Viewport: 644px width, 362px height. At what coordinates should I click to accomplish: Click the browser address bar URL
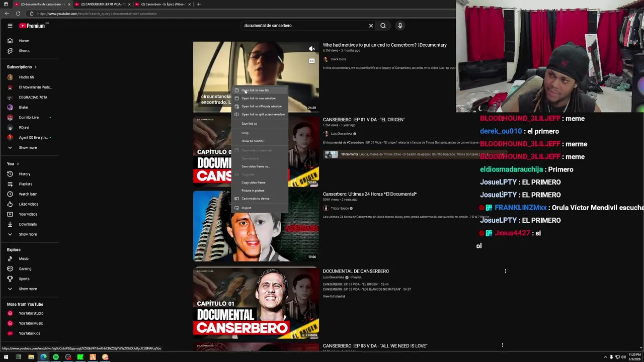point(97,14)
